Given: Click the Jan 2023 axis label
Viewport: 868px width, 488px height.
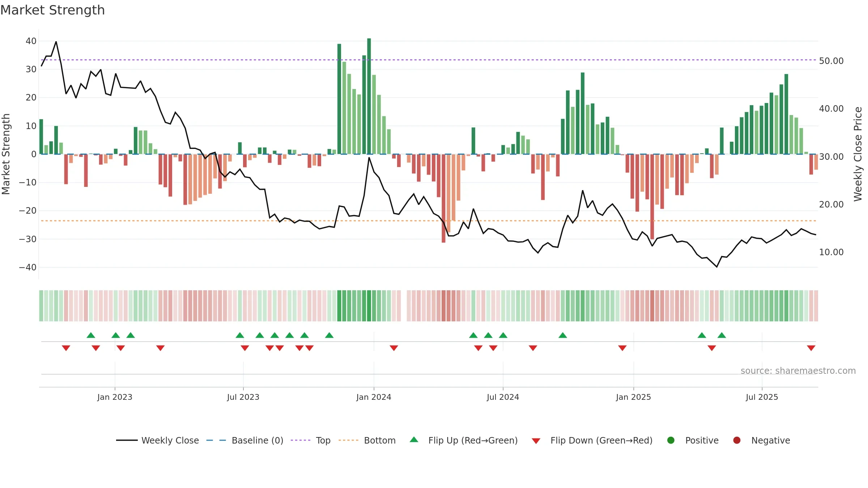Looking at the screenshot, I should click(x=115, y=397).
